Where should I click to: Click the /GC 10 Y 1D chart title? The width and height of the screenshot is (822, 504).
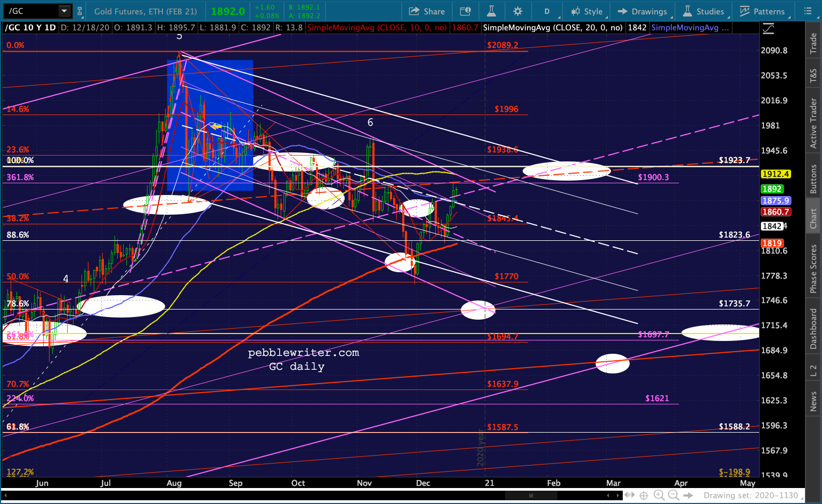[x=30, y=28]
